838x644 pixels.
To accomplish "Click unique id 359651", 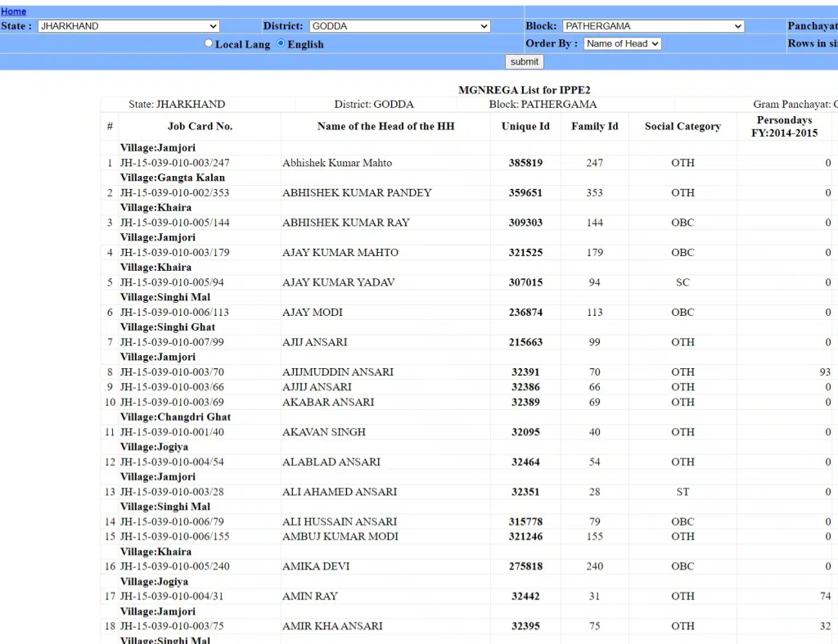I will (x=525, y=193).
